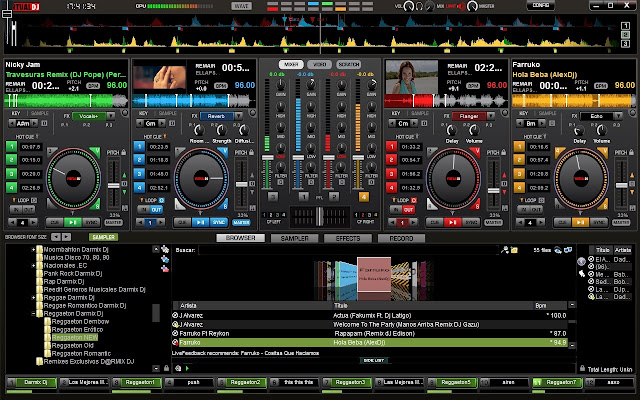This screenshot has height=400, width=640.
Task: Click the pitch lock icon on the green deck
Action: click(124, 152)
